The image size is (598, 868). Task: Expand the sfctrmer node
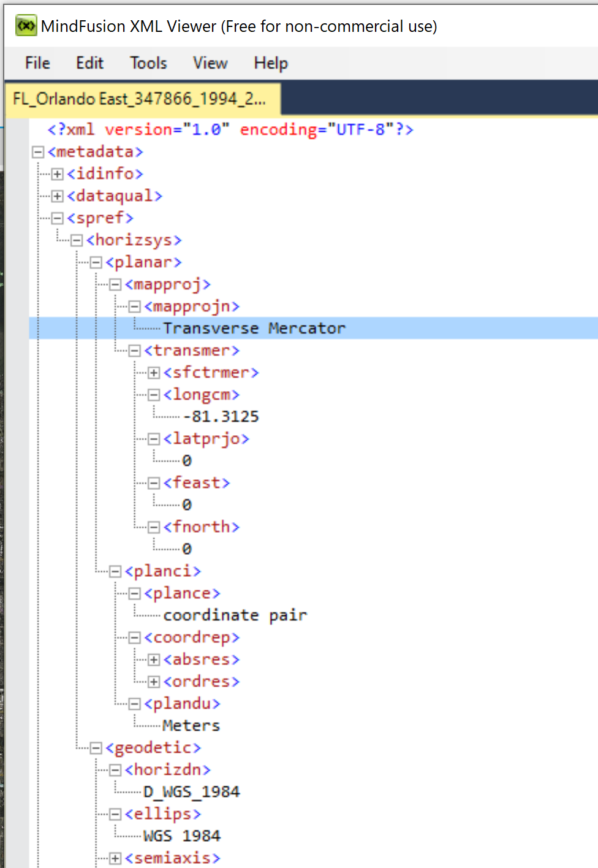pyautogui.click(x=153, y=373)
